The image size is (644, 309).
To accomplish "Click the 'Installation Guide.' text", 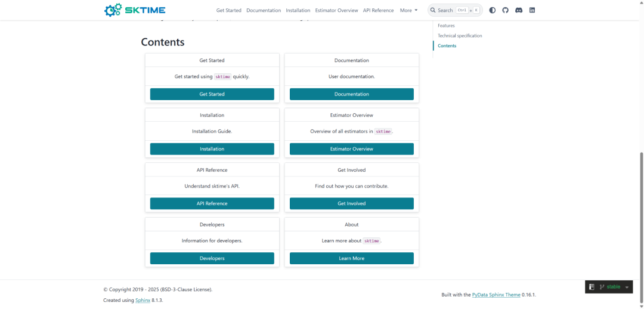I will coord(212,131).
